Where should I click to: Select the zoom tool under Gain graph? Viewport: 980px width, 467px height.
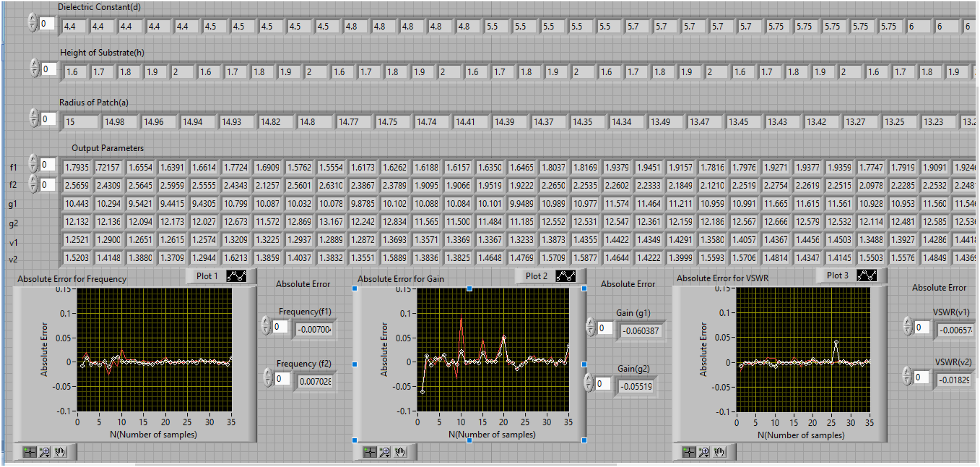coord(385,452)
